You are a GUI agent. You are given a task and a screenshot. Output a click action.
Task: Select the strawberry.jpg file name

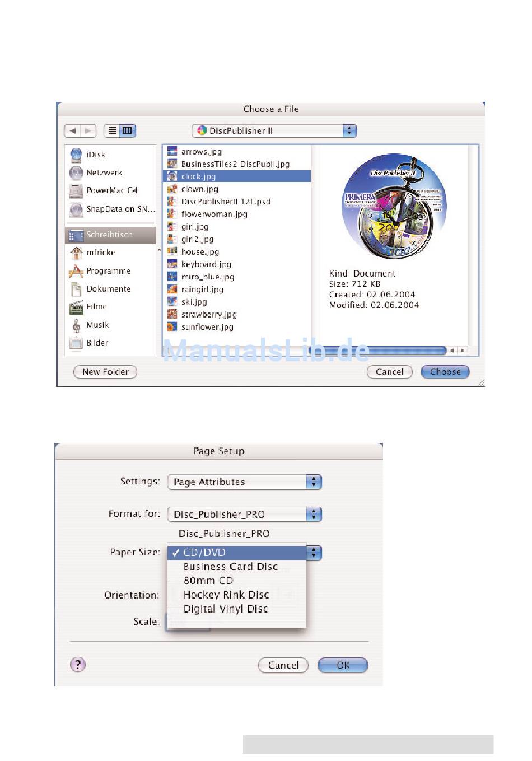(209, 315)
